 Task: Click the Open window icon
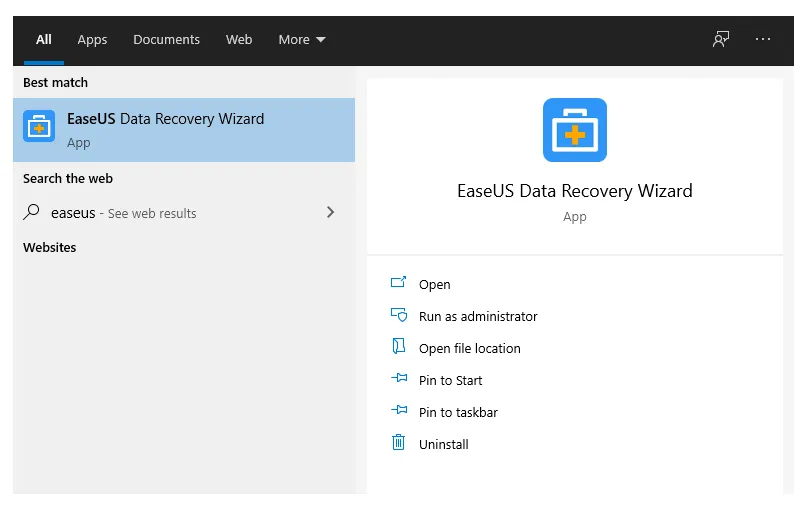[398, 282]
